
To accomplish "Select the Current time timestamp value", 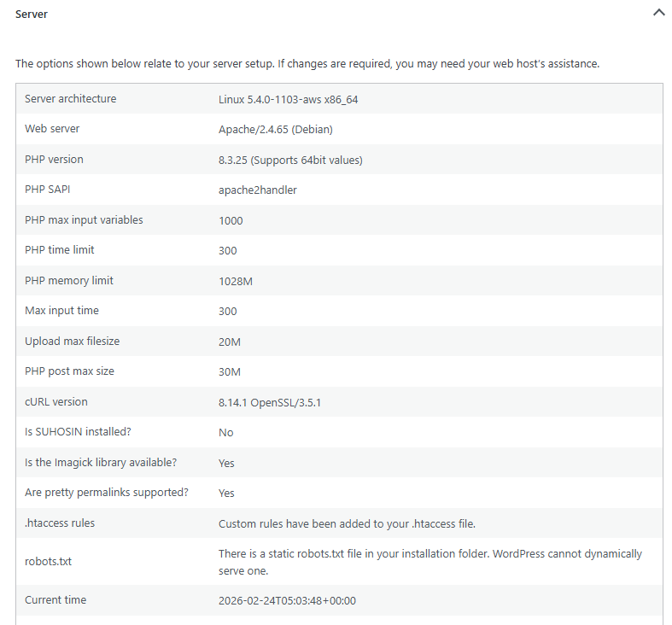I will point(287,600).
